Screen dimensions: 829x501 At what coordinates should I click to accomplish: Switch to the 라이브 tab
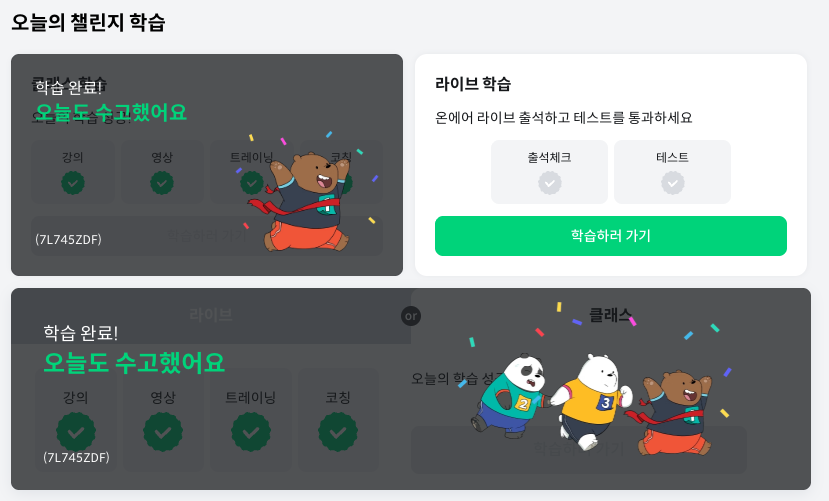(x=211, y=316)
